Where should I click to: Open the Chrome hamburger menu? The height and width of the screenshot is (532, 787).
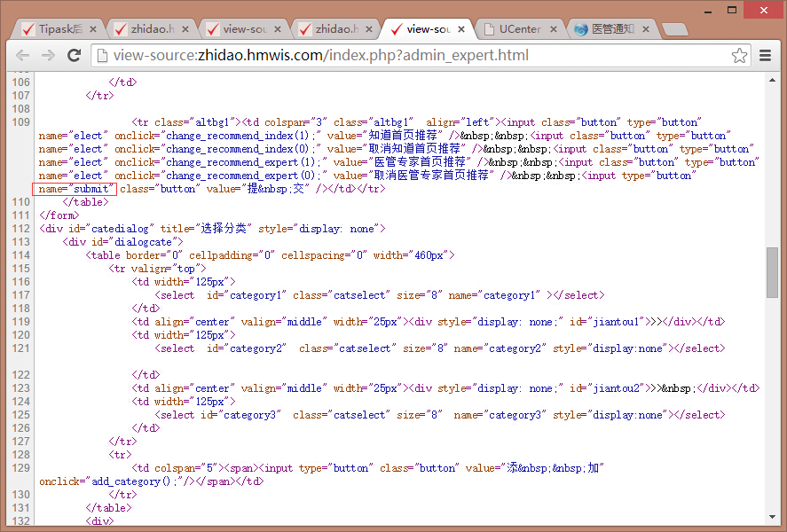pyautogui.click(x=765, y=56)
